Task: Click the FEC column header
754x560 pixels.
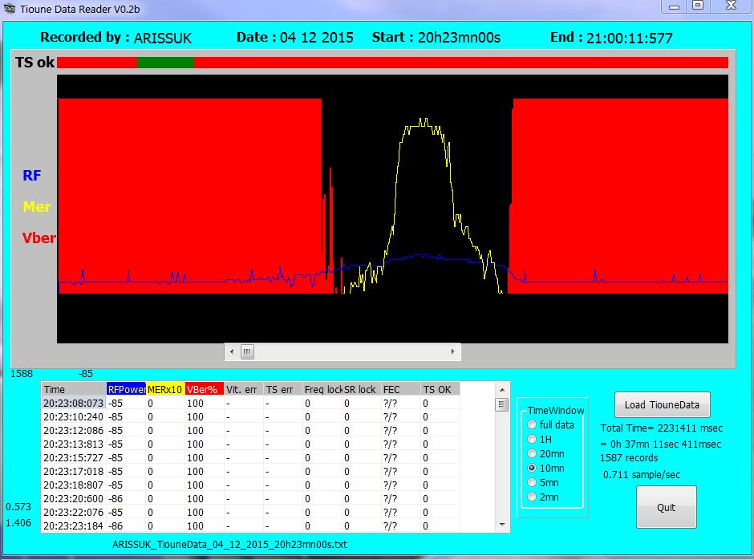Action: [401, 389]
